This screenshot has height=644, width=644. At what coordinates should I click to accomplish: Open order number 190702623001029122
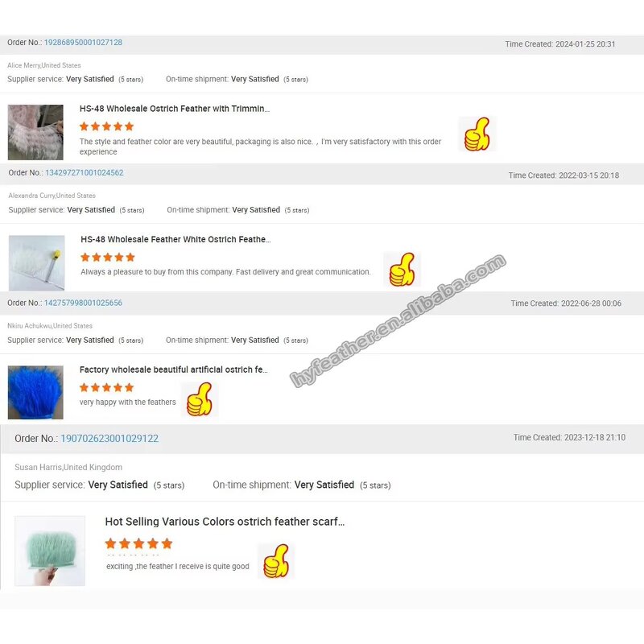coord(109,438)
